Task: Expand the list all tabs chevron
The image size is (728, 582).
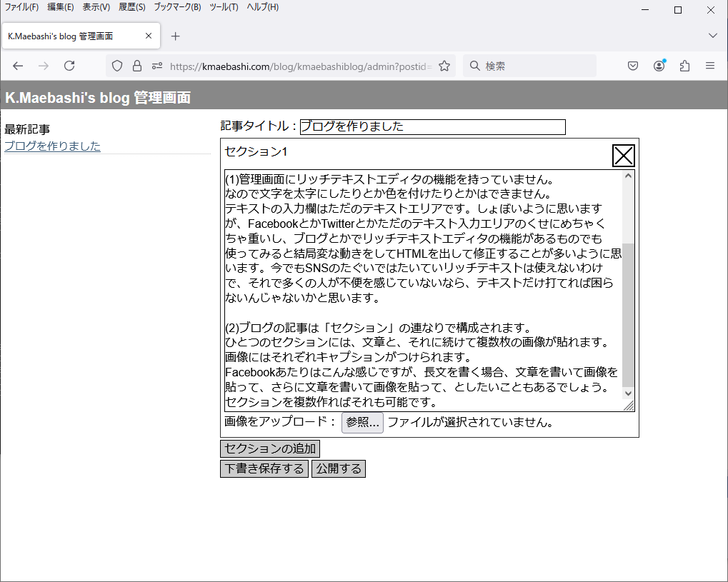Action: tap(712, 36)
